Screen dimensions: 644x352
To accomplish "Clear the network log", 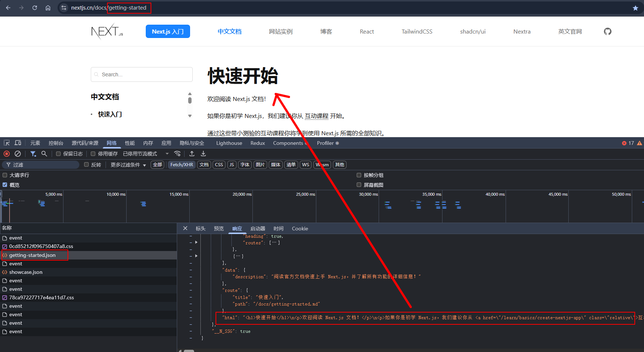I will (18, 154).
